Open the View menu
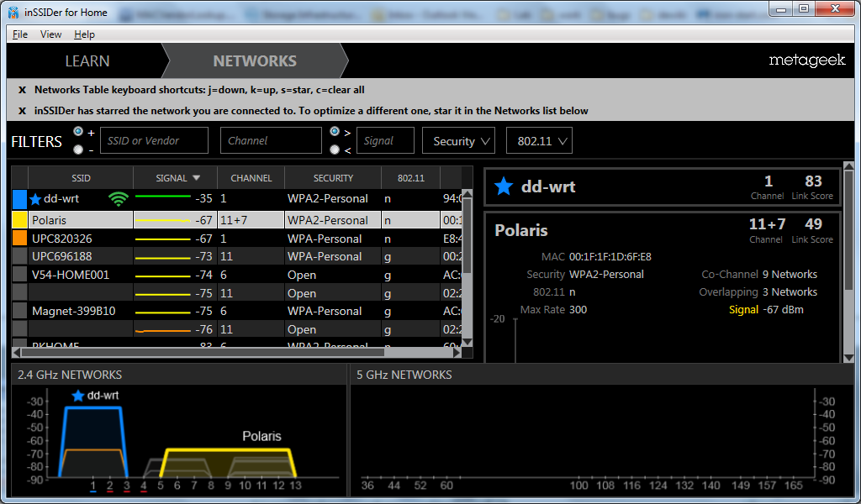 pos(50,34)
